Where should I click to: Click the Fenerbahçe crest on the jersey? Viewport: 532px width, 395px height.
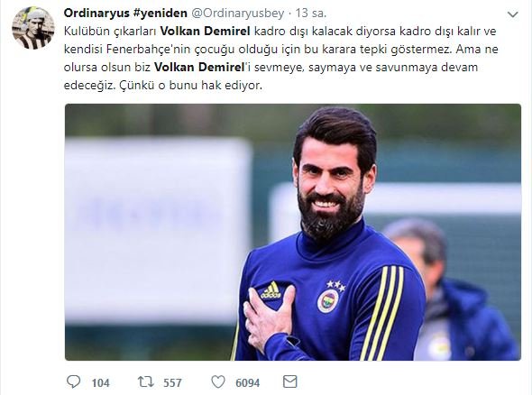[327, 301]
